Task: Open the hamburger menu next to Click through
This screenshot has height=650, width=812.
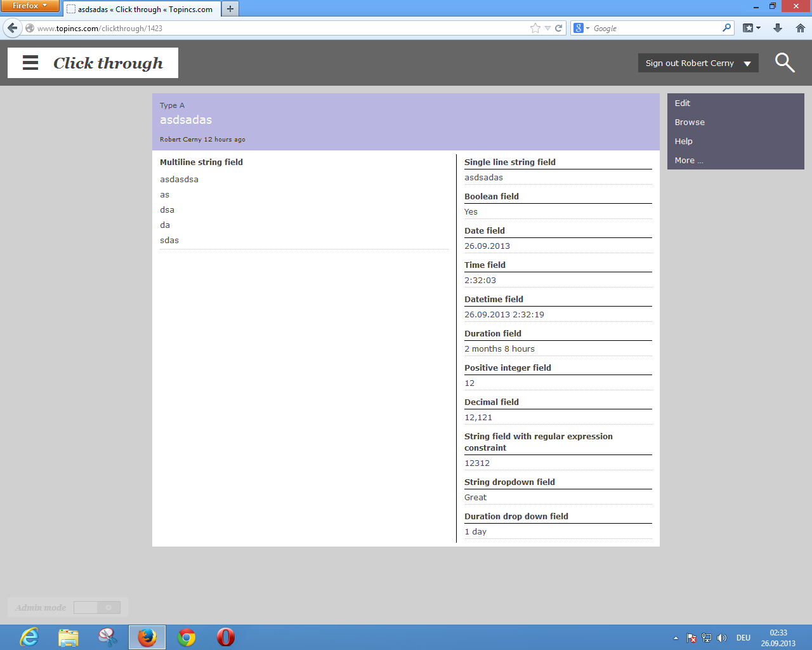Action: [x=30, y=63]
